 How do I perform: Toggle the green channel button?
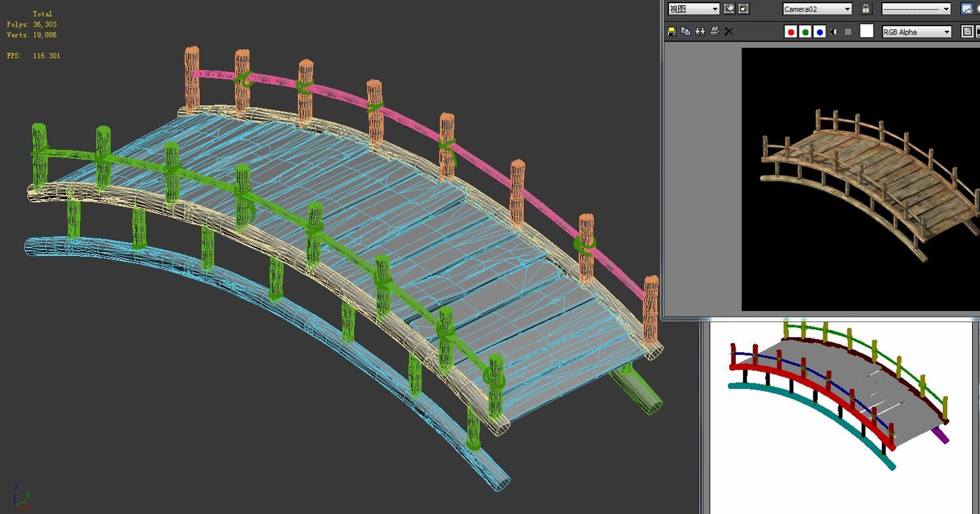[805, 31]
